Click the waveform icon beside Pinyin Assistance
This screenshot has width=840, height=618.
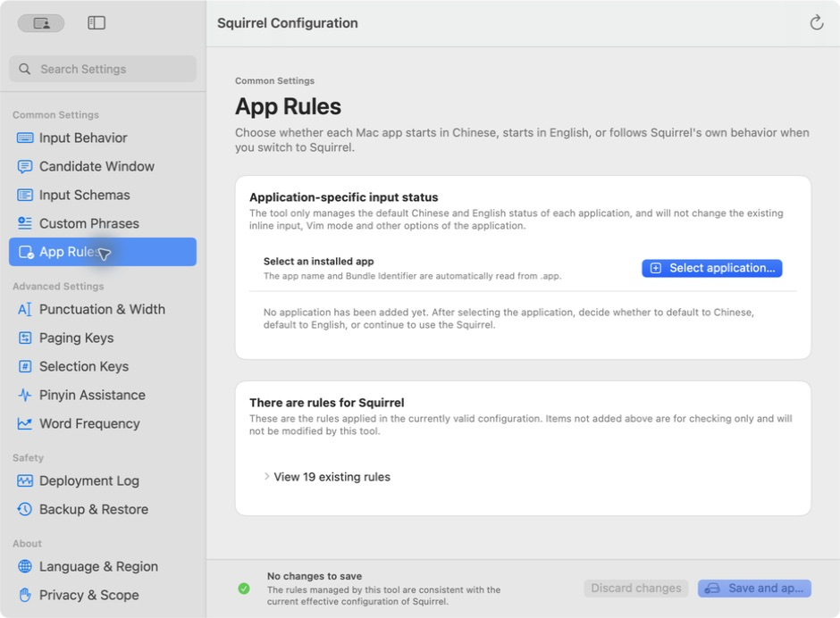click(25, 396)
